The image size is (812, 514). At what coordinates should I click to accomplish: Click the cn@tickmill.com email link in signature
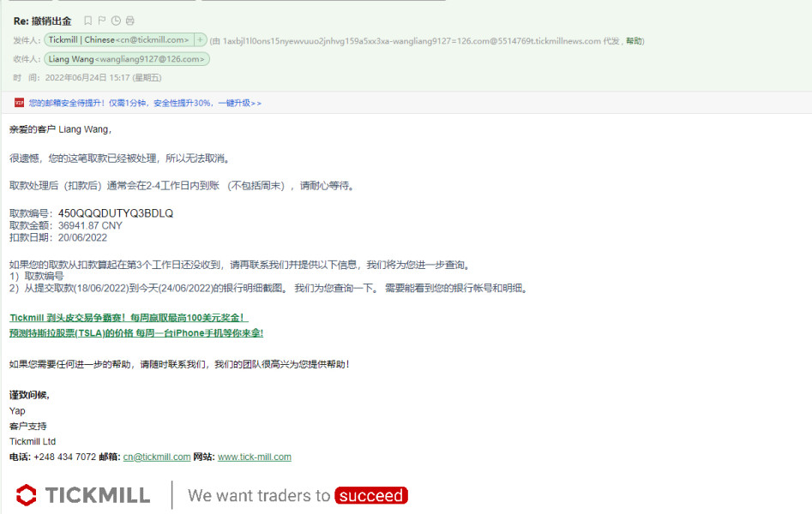point(157,457)
